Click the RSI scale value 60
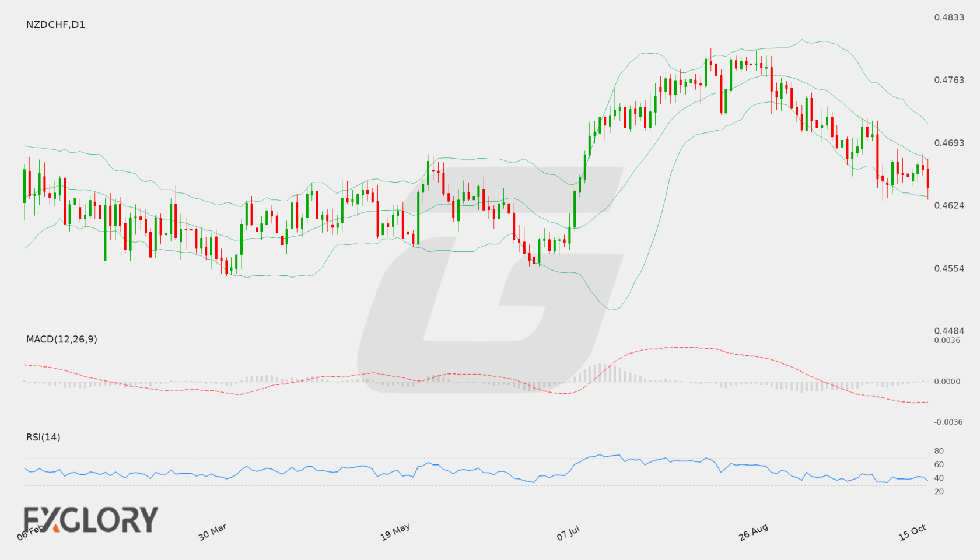 click(939, 464)
